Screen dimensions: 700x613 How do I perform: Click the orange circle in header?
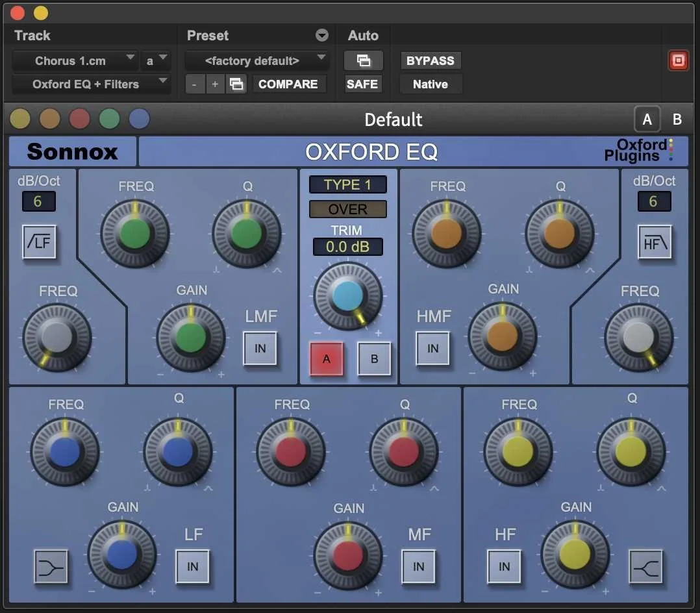pos(49,119)
